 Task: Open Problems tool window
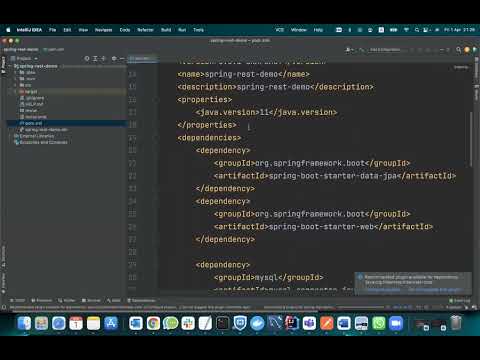[42, 300]
